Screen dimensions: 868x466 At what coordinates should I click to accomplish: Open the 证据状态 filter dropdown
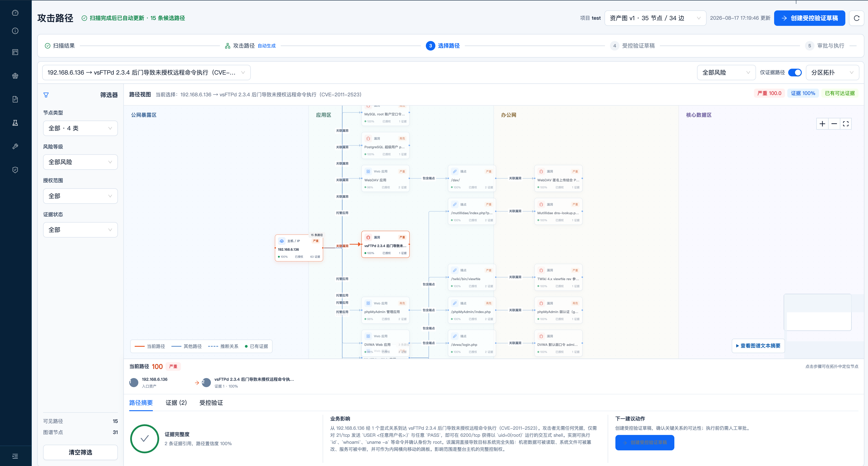(x=80, y=230)
